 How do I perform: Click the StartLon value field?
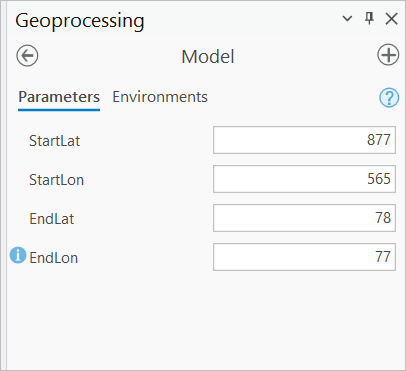304,179
